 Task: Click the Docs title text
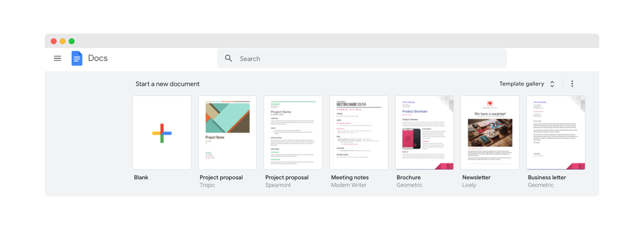point(98,58)
